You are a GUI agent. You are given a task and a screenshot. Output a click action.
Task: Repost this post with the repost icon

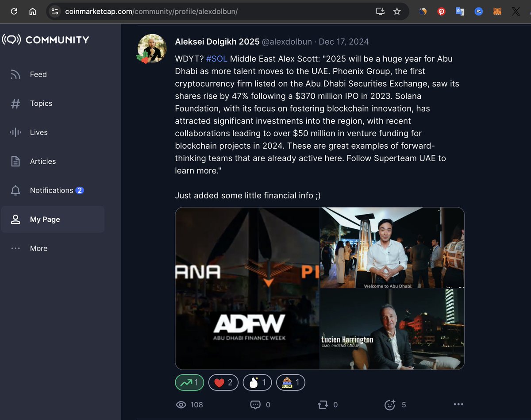[323, 405]
